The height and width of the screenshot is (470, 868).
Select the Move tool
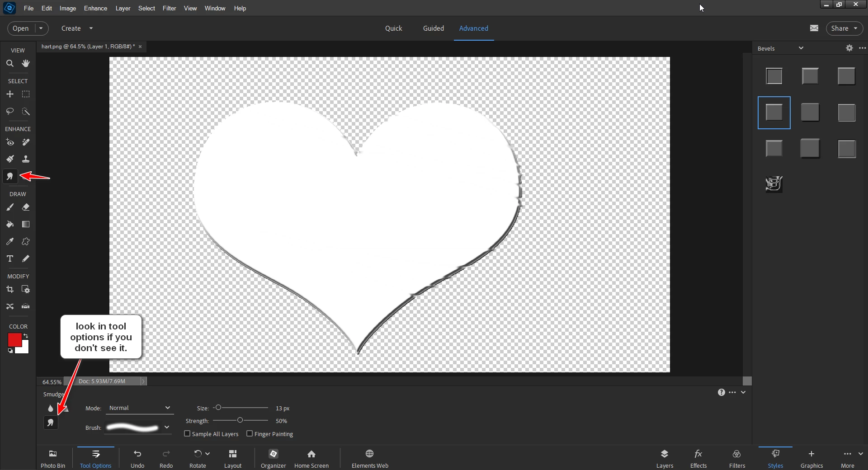10,94
